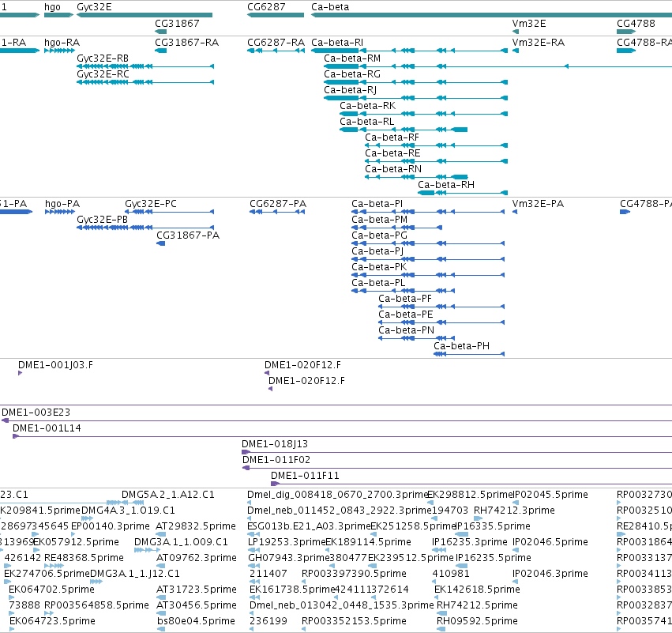The height and width of the screenshot is (633, 672).
Task: Select the Ca-beta-PK protein
Action: pyautogui.click(x=379, y=267)
